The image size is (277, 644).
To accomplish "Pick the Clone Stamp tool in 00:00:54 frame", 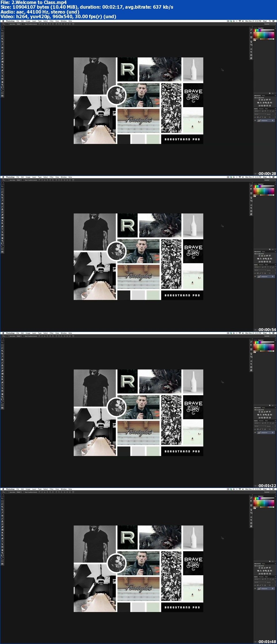I will (2, 209).
